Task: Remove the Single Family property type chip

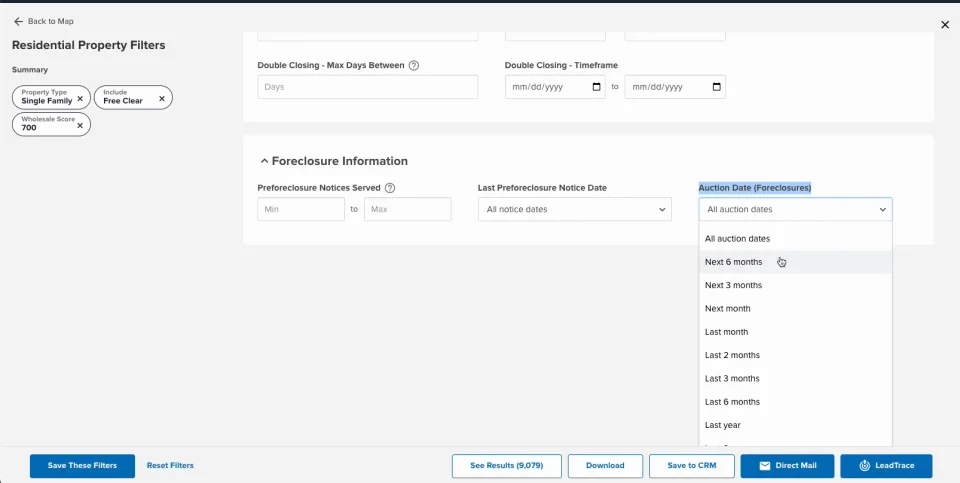Action: point(80,98)
